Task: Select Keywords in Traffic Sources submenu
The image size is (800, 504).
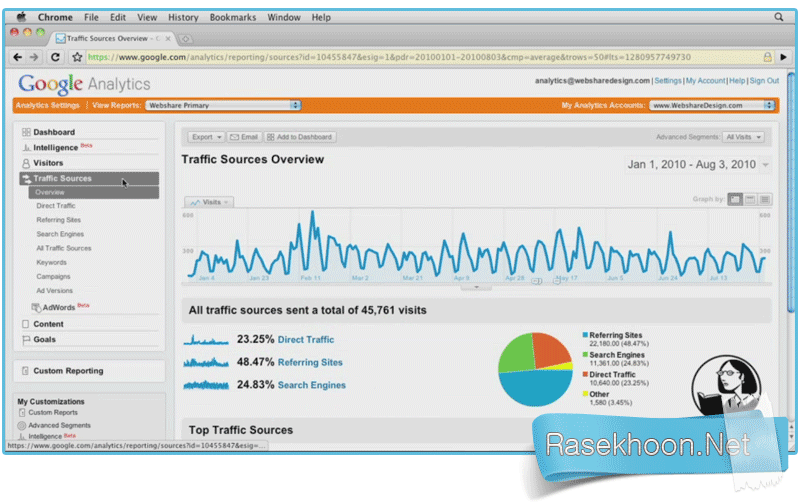Action: 52,262
